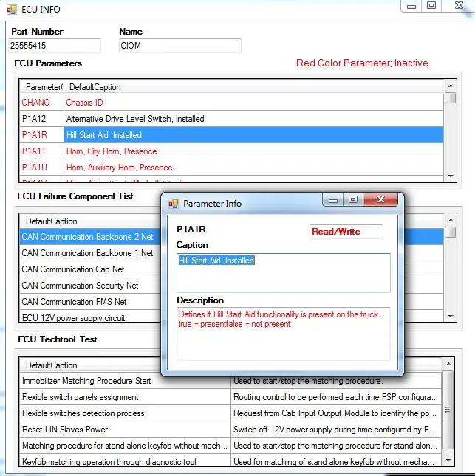Click the ECU Parameters scrollbar thumb

point(451,98)
